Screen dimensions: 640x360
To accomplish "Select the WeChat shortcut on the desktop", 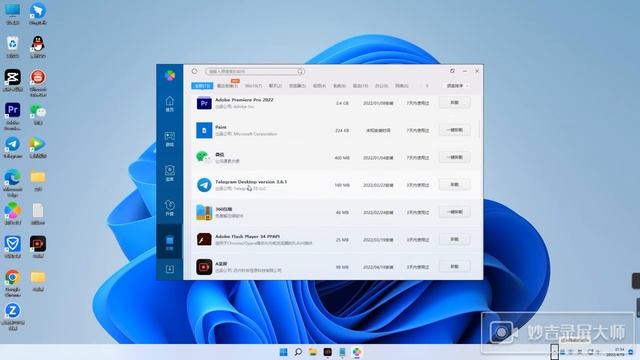I will pos(38,114).
